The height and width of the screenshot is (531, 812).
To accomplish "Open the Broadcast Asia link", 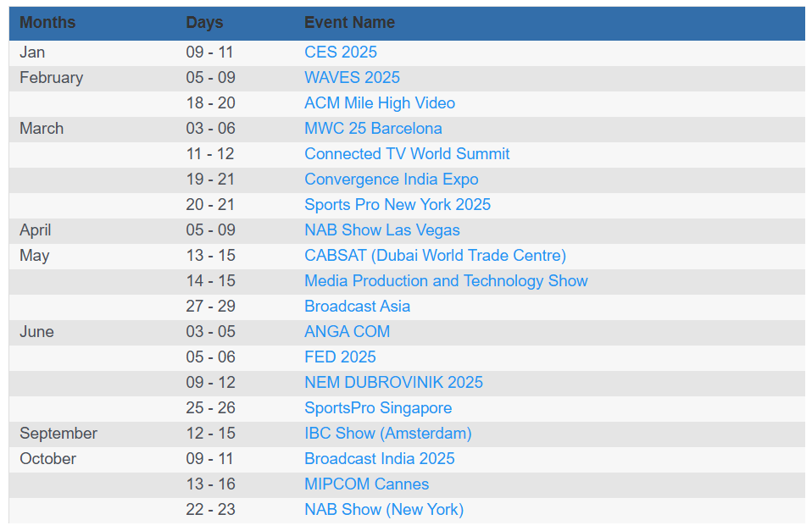I will click(x=357, y=306).
